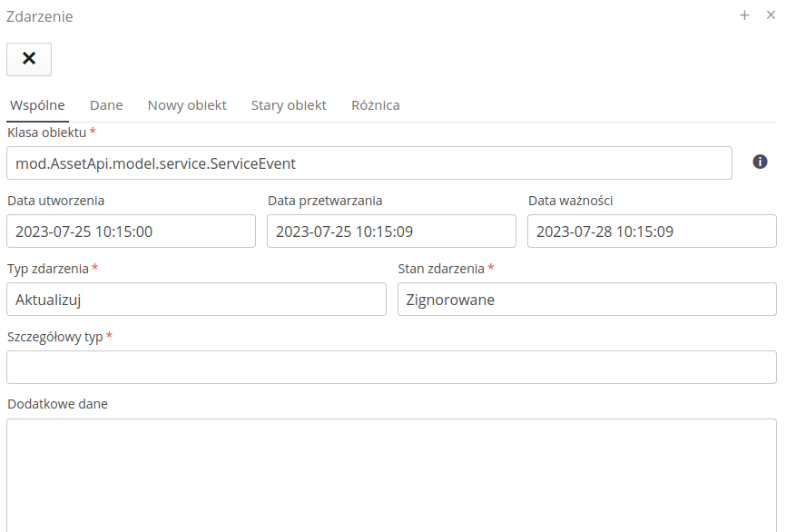This screenshot has height=532, width=786.
Task: Open the Dane tab
Action: coord(106,105)
